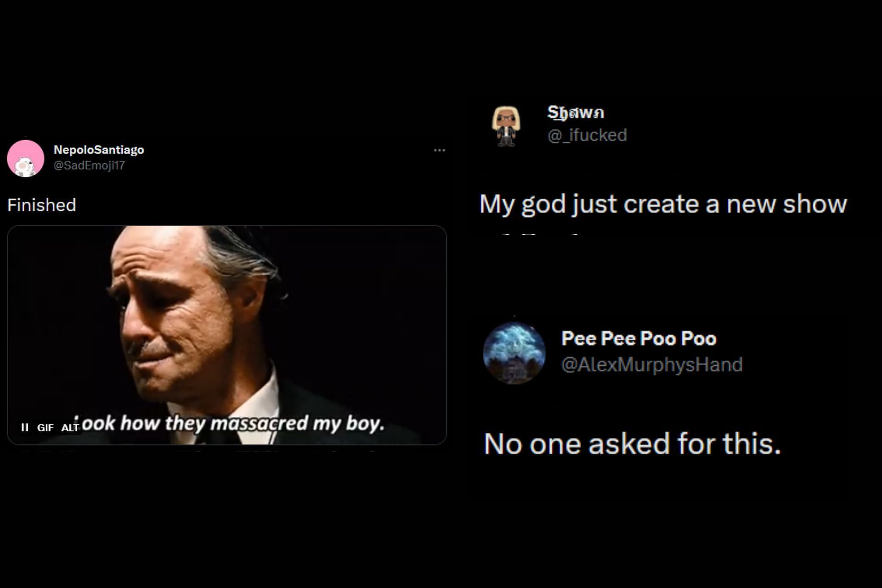Pause the GIF with the pause icon
Screen dimensions: 882x588
25,428
